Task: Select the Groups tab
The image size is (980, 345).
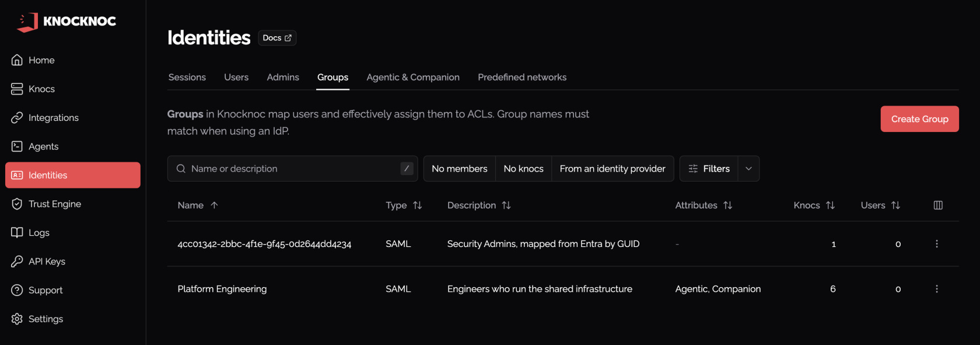Action: 332,77
